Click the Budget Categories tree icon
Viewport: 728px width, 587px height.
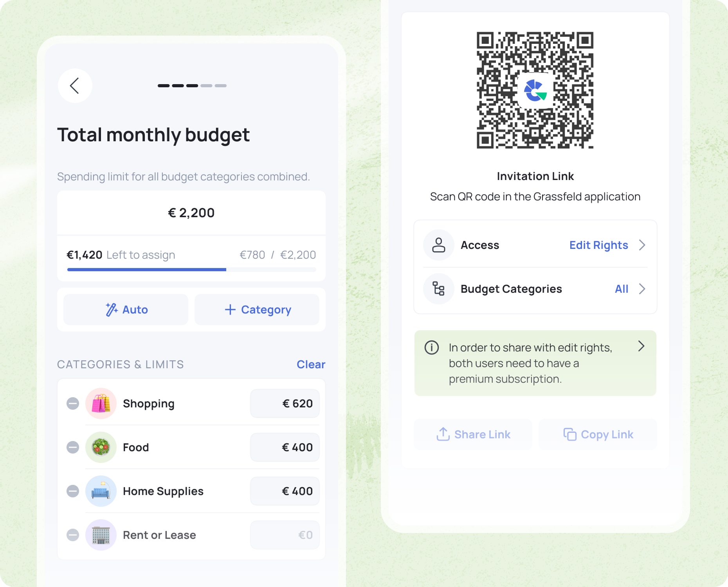pos(439,289)
